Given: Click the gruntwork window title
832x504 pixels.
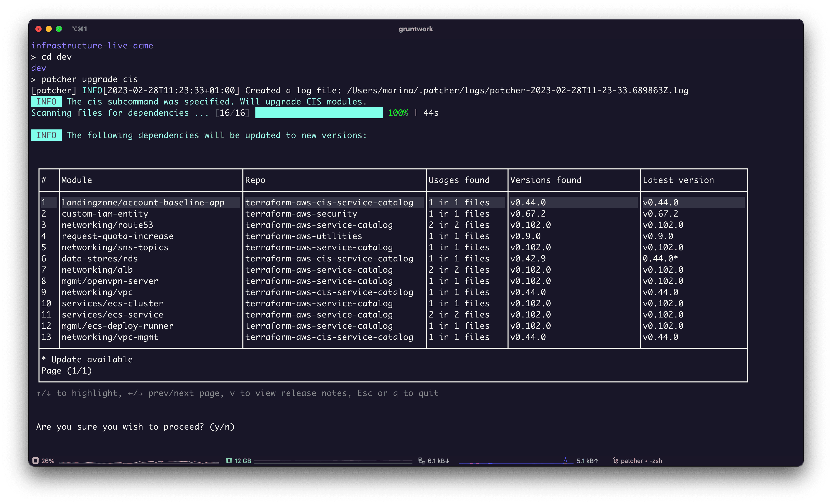Looking at the screenshot, I should [x=416, y=29].
